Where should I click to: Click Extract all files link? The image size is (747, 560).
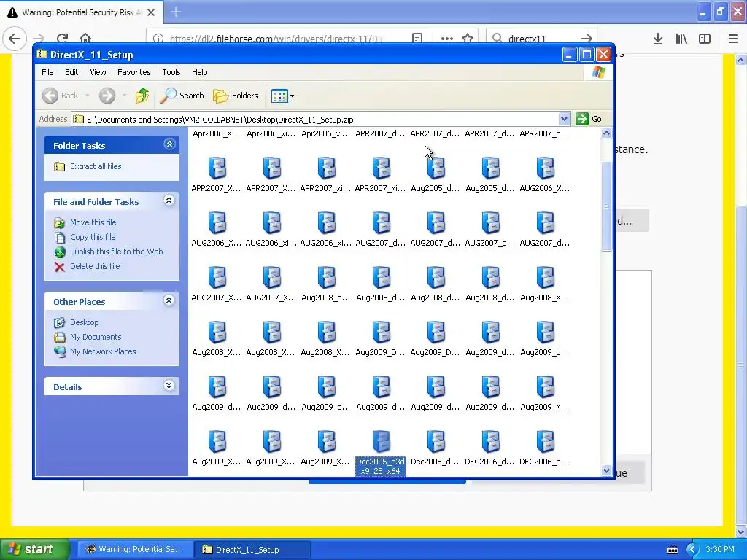[x=96, y=166]
